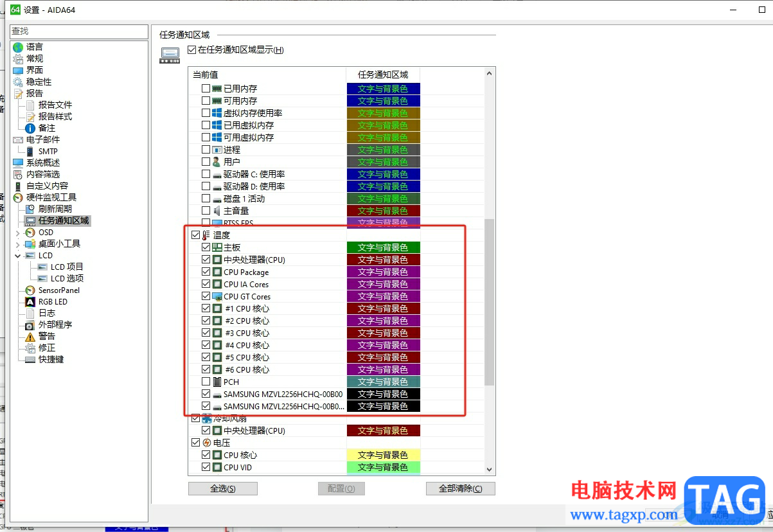Click the 备注 info icon
Viewport: 773px width, 532px height.
(30, 128)
